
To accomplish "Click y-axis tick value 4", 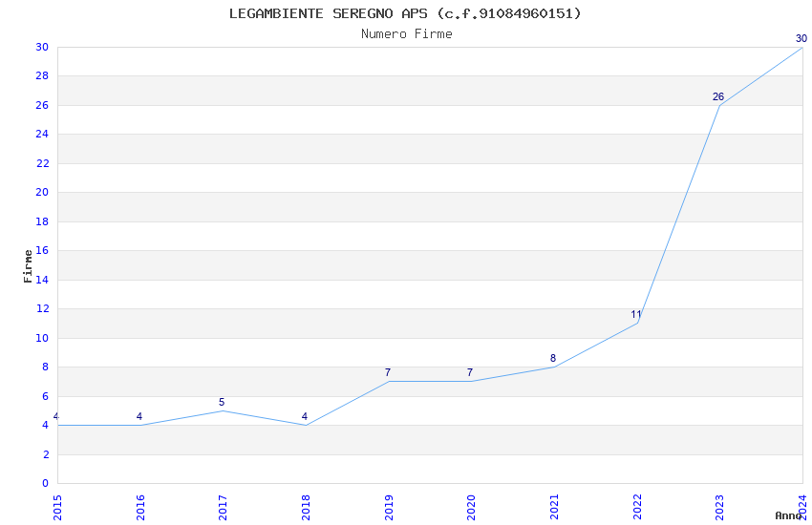I will click(x=46, y=425).
